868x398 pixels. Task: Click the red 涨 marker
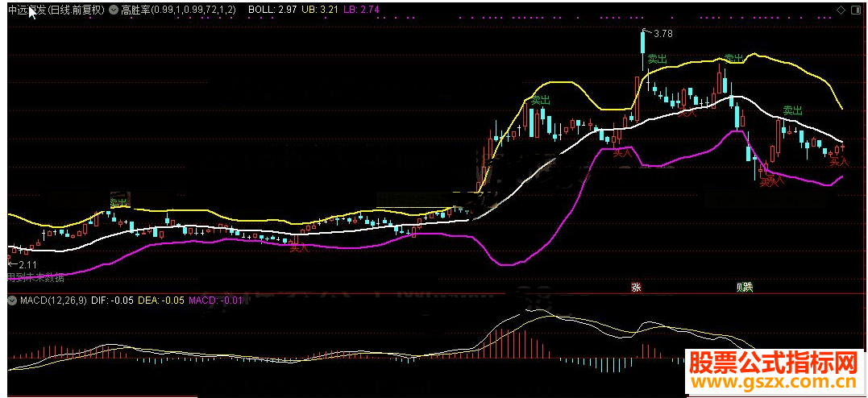point(636,288)
